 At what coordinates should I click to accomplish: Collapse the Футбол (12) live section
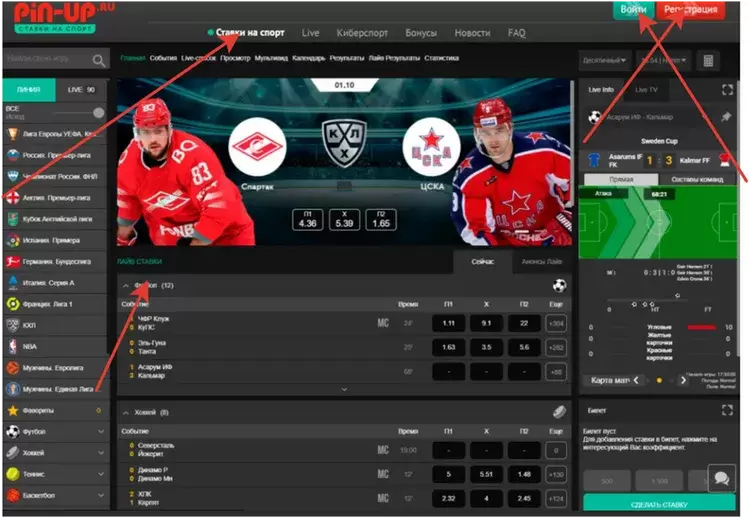(125, 286)
